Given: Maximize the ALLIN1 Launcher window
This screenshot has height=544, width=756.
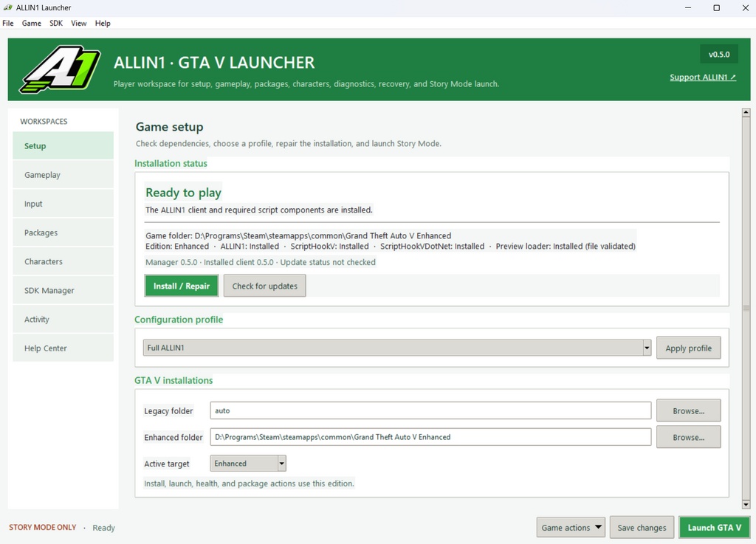Looking at the screenshot, I should [716, 7].
